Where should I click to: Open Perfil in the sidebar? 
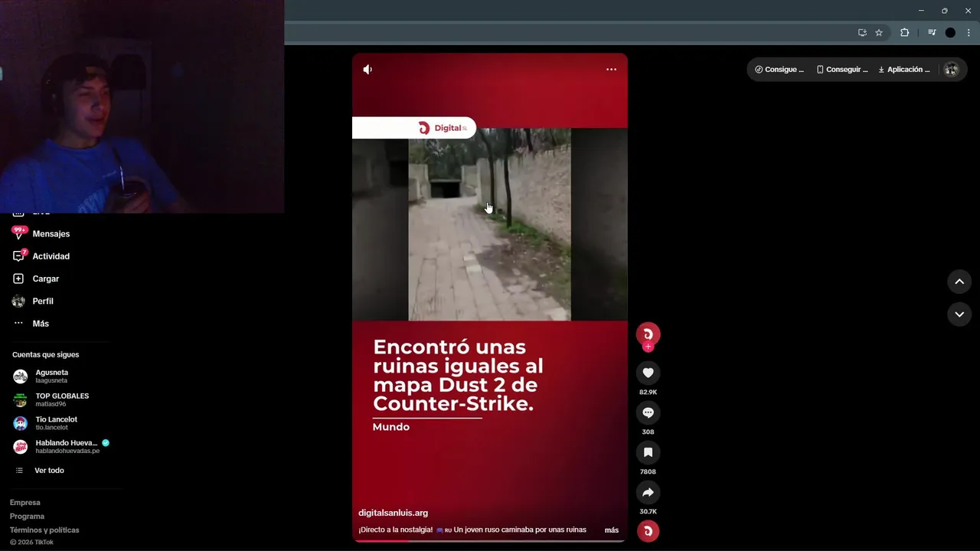tap(43, 302)
